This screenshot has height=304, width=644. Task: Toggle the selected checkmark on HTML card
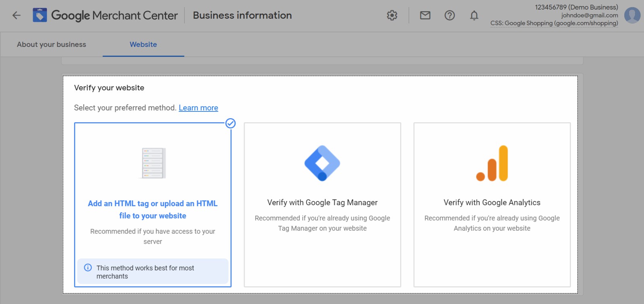230,123
